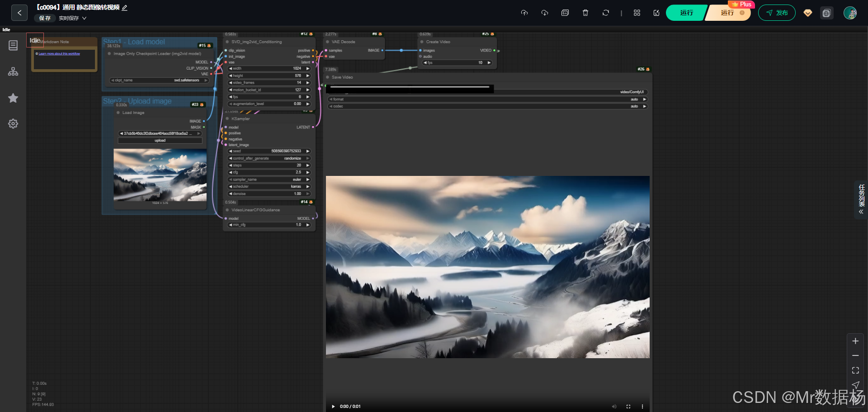Click the cloud download icon in top toolbar
This screenshot has height=412, width=868.
point(545,13)
